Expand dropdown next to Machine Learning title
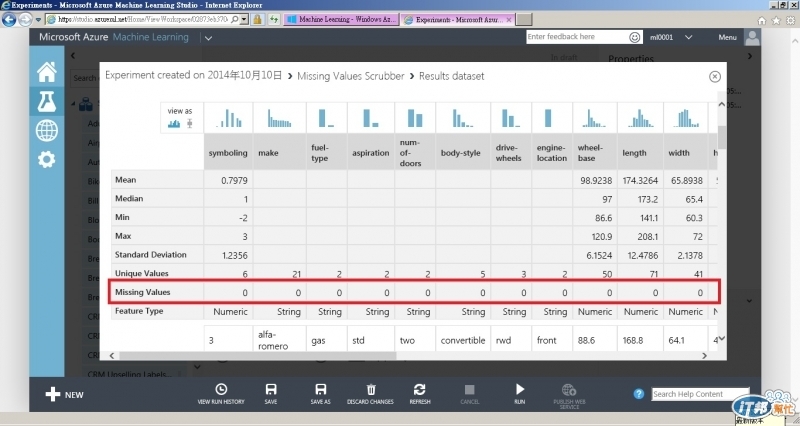The height and width of the screenshot is (426, 800). [208, 37]
